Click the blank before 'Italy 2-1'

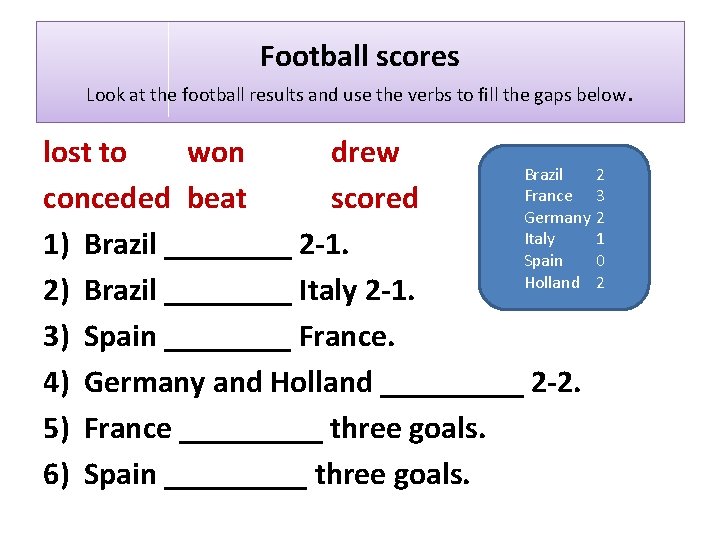228,292
